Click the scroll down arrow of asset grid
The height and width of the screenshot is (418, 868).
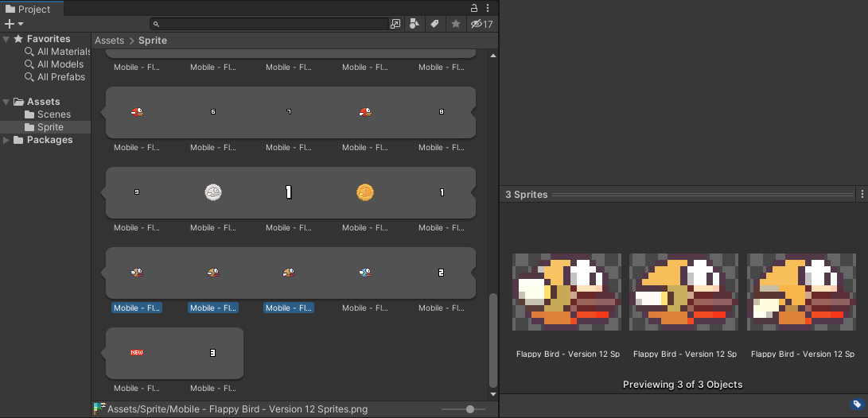(493, 394)
